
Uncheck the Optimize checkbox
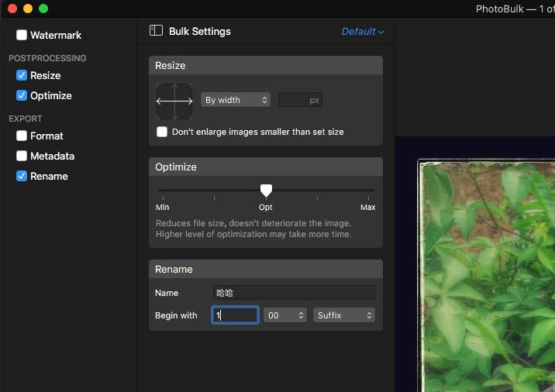coord(22,95)
